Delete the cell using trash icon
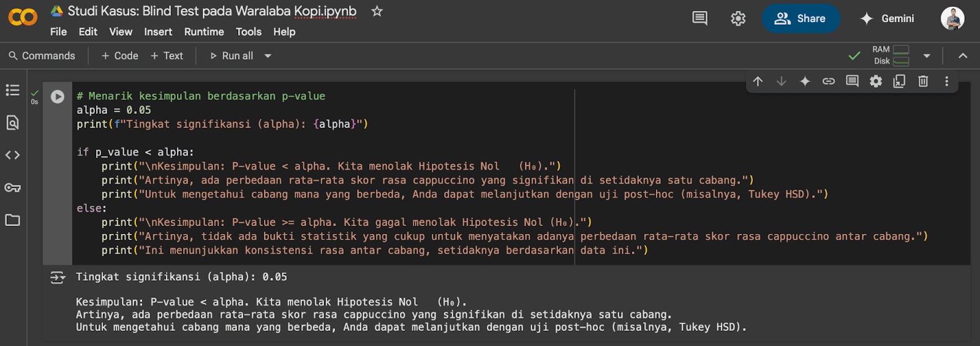The height and width of the screenshot is (346, 980). tap(923, 81)
